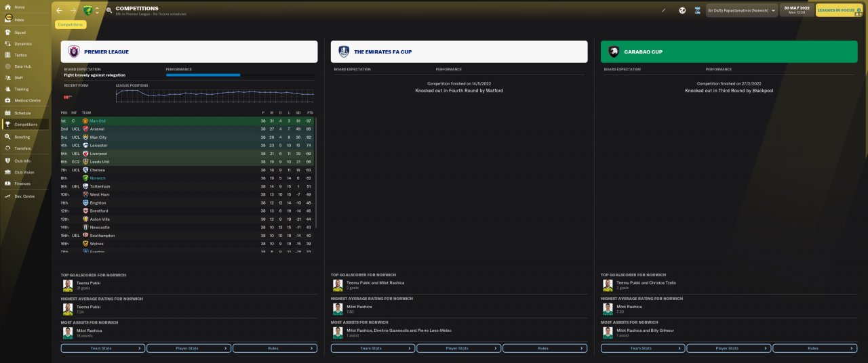Open Premier League Rules
The image size is (868, 363).
[275, 348]
